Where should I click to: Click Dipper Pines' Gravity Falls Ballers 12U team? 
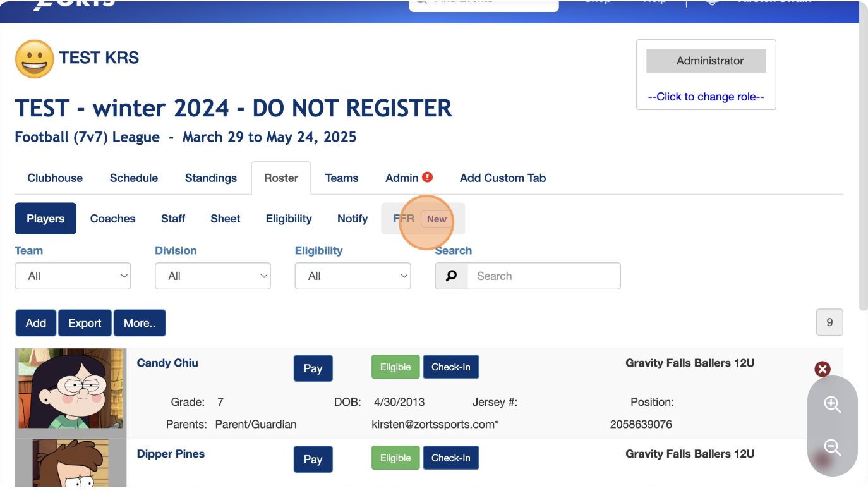[x=690, y=454]
